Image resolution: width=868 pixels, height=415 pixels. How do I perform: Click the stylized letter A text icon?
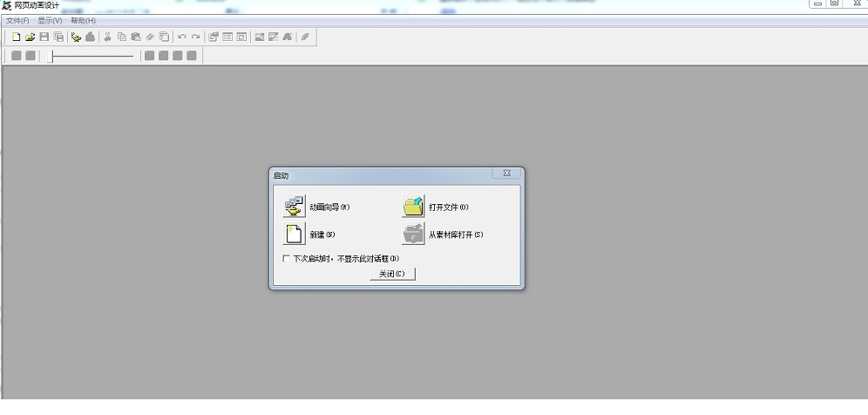288,37
